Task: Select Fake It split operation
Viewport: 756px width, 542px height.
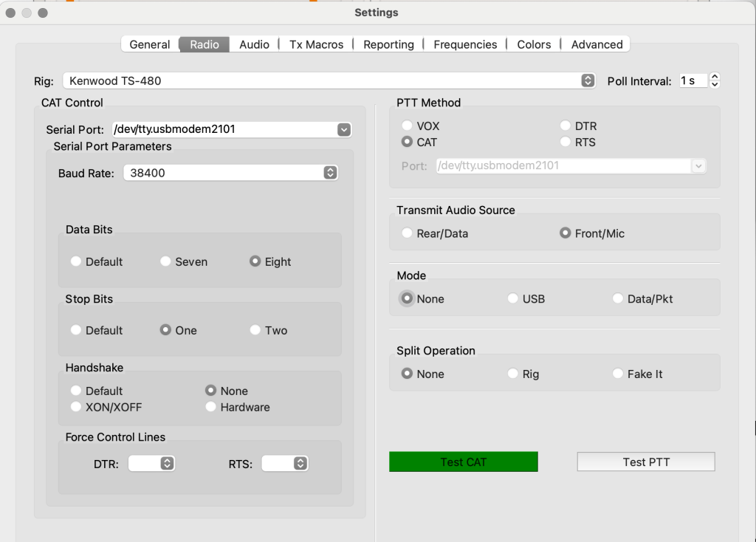Action: (618, 374)
